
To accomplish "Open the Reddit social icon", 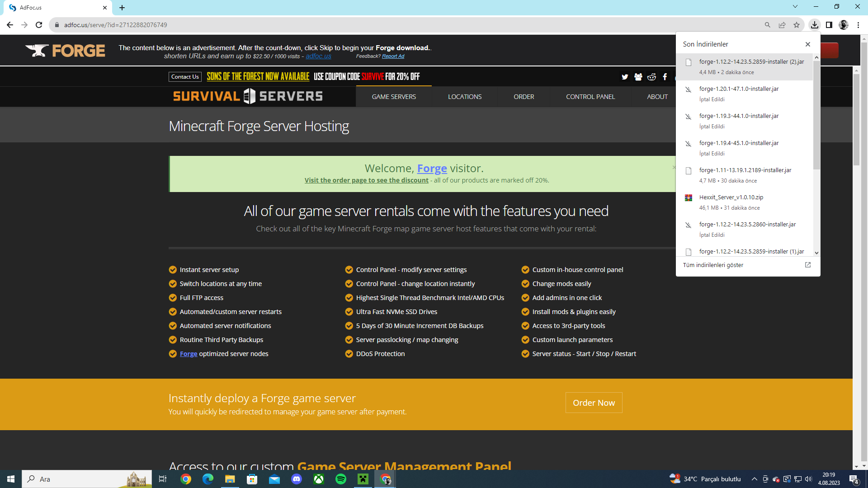I will coord(651,77).
